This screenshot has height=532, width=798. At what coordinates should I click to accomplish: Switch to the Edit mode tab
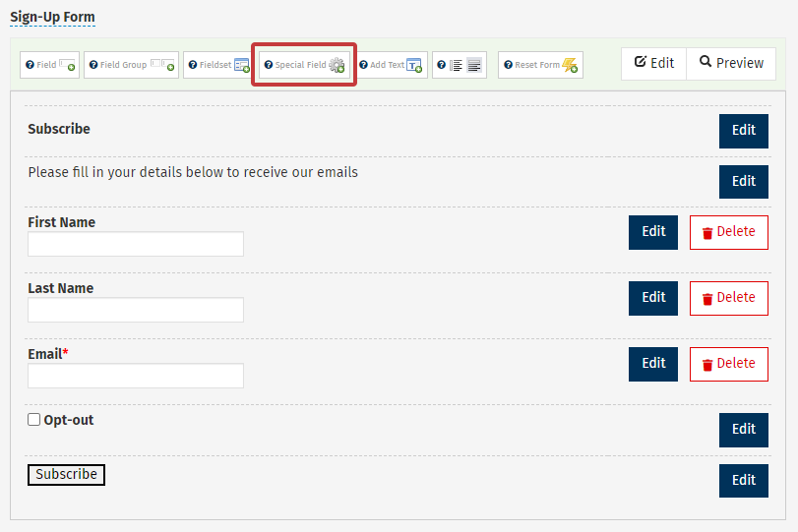pyautogui.click(x=653, y=63)
